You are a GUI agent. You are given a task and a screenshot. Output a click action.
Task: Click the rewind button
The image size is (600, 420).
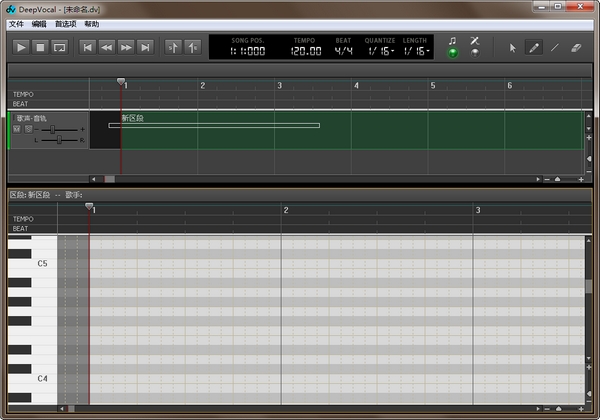107,47
